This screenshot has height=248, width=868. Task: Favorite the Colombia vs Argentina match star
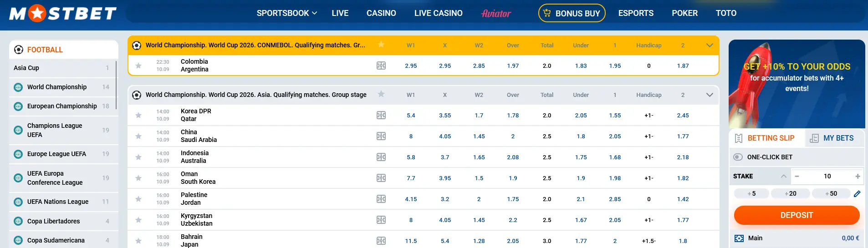[x=138, y=66]
